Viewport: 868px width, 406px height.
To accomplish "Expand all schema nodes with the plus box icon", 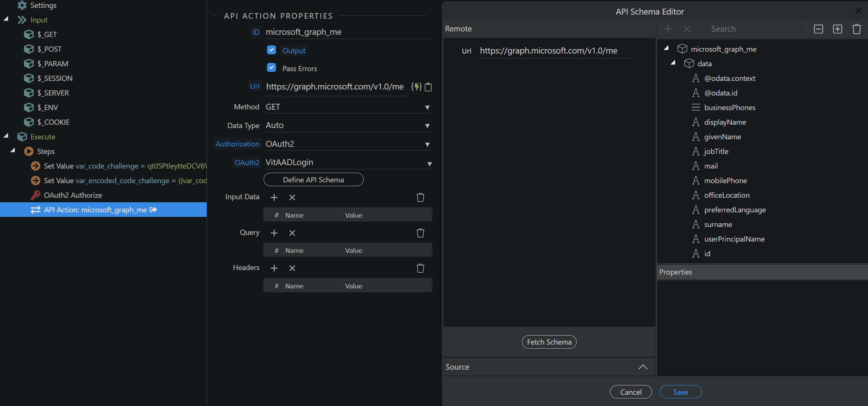I will [838, 29].
